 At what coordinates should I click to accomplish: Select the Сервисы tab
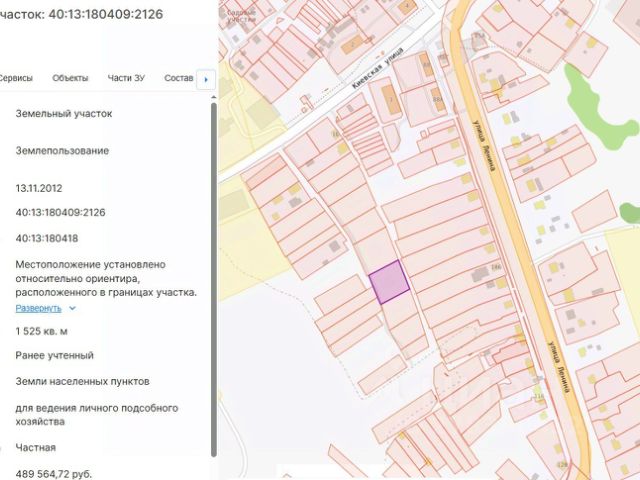16,78
